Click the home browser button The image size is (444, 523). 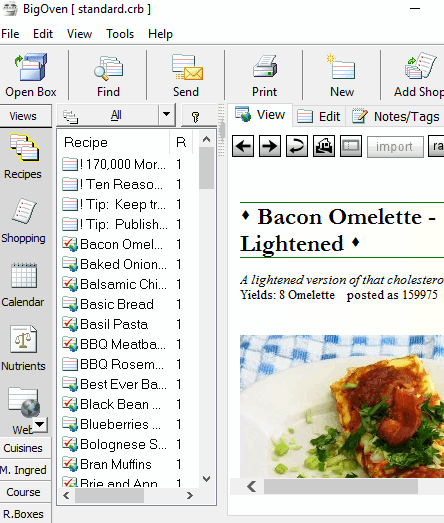tap(324, 146)
